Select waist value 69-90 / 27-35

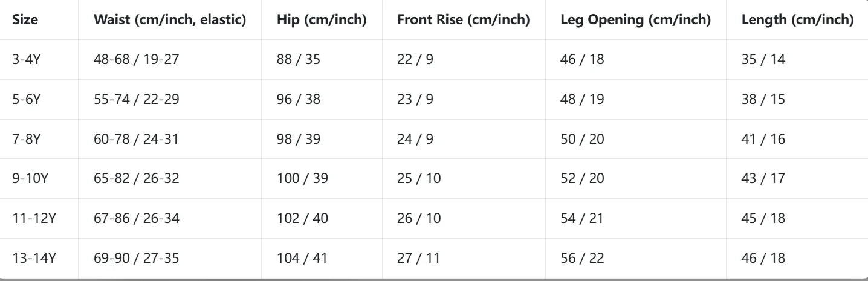137,259
